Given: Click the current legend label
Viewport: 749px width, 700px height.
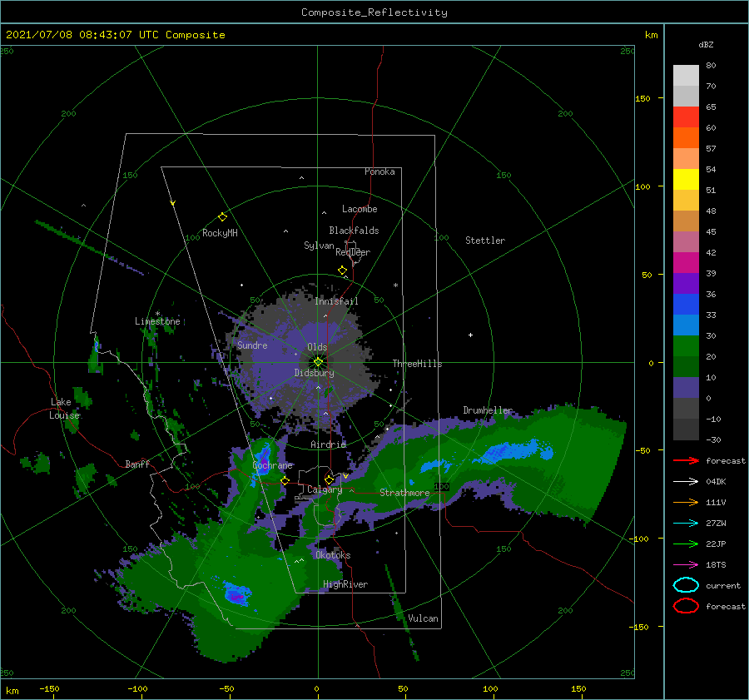Looking at the screenshot, I should 723,586.
